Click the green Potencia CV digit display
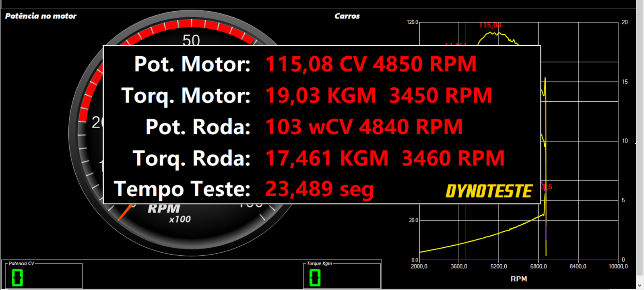 pyautogui.click(x=17, y=278)
